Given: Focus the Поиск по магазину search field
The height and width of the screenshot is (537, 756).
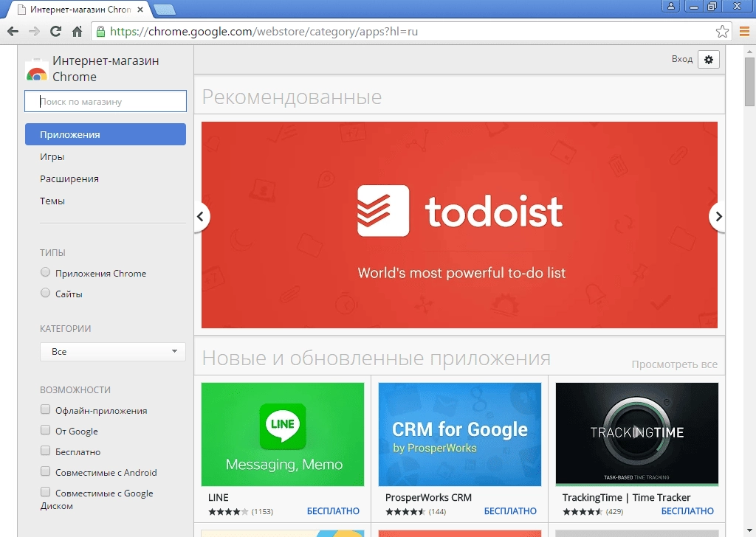Looking at the screenshot, I should tap(106, 101).
